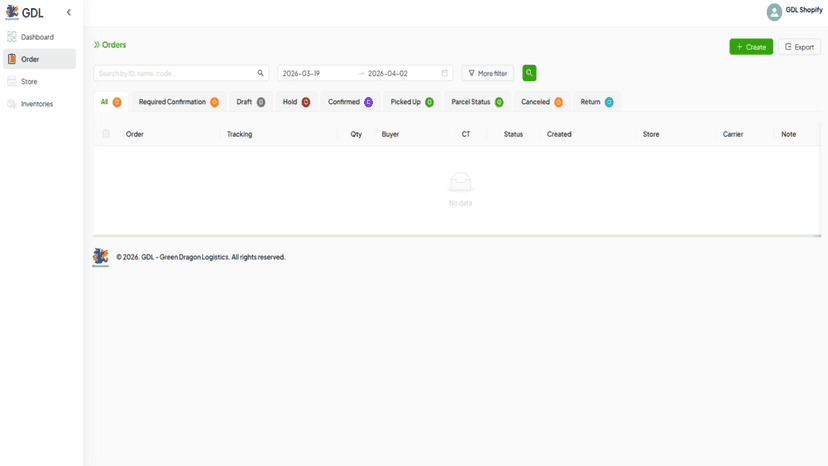
Task: Click the footer Green Dragon logo
Action: [x=100, y=257]
